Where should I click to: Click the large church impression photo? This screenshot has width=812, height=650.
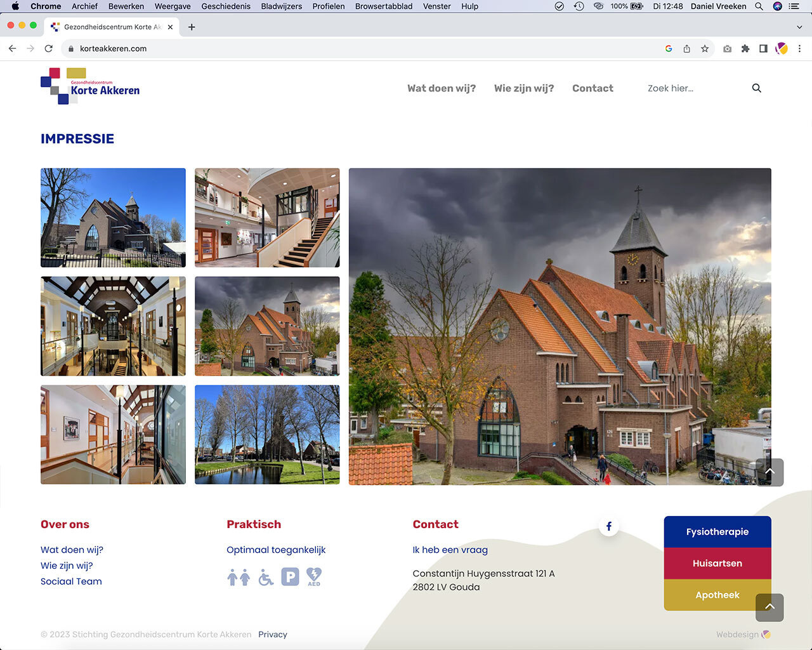pos(560,326)
